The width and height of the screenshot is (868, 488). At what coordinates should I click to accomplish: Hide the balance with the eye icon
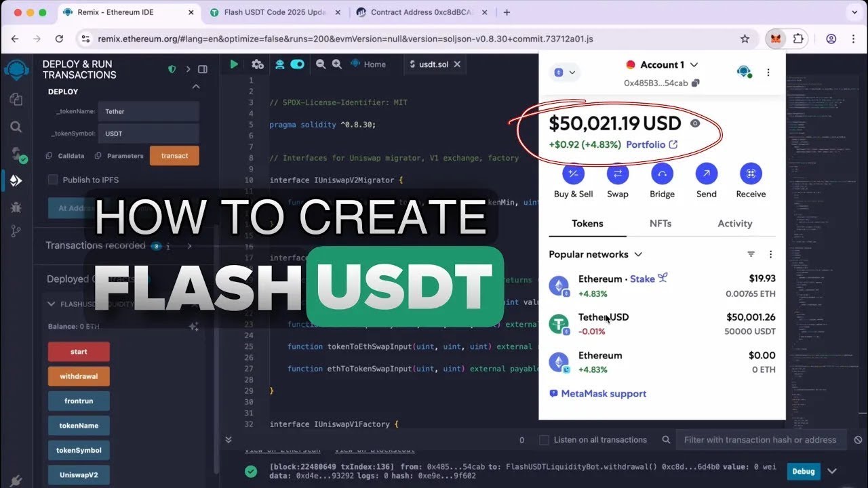click(695, 123)
